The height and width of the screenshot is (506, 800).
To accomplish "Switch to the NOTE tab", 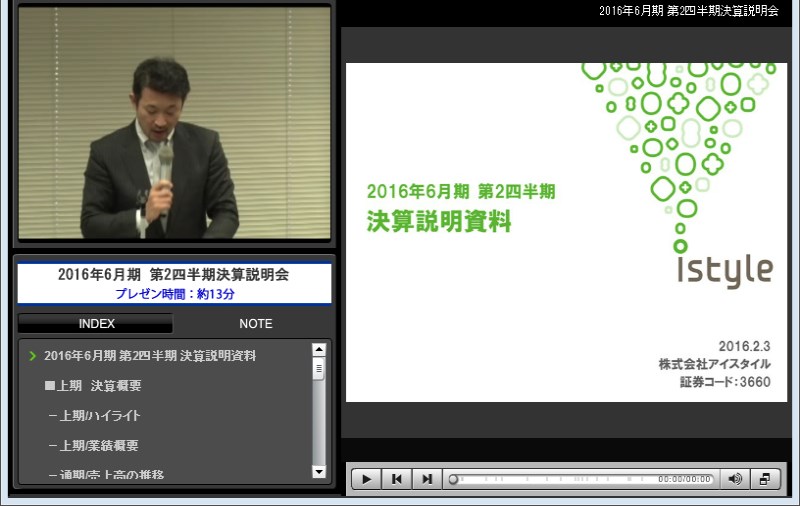I will coord(256,323).
